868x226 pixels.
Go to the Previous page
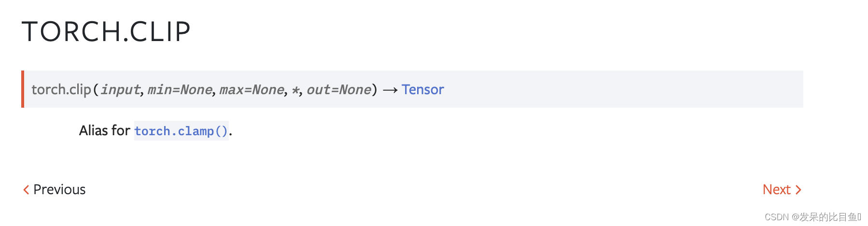[54, 189]
